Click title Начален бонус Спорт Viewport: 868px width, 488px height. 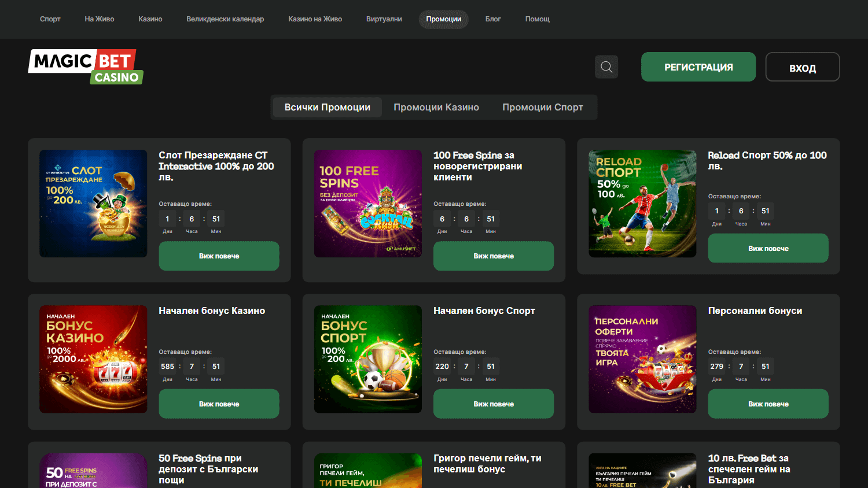click(x=484, y=311)
